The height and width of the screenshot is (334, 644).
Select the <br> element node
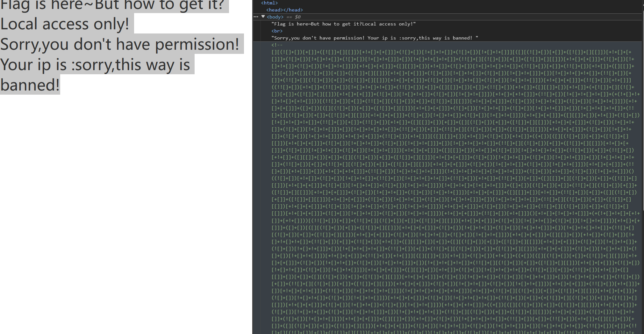click(x=277, y=31)
